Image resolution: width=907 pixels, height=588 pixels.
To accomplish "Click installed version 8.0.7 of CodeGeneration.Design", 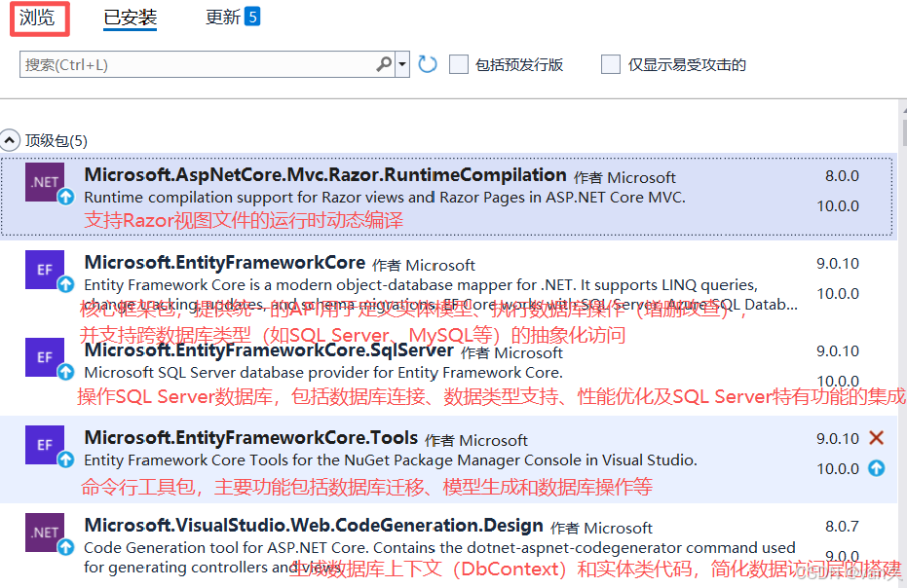I will click(x=842, y=526).
